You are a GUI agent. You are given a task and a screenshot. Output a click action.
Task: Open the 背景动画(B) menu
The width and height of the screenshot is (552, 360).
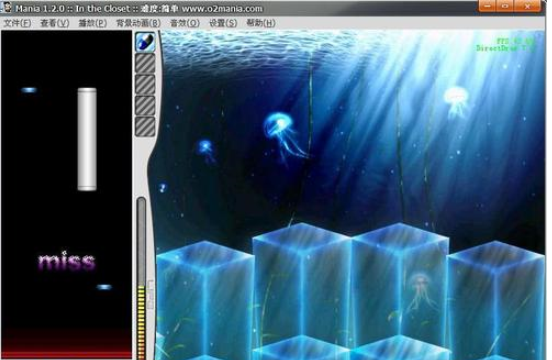(138, 23)
